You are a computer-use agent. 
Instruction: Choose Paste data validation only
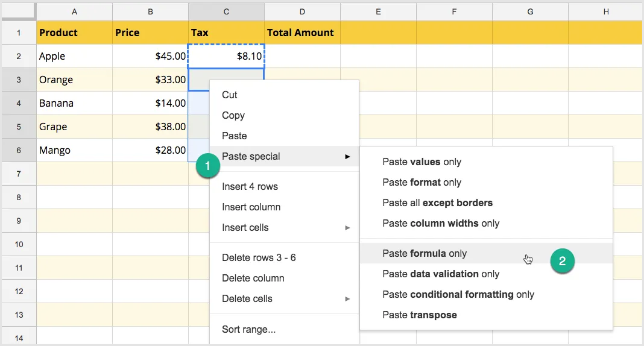(441, 274)
